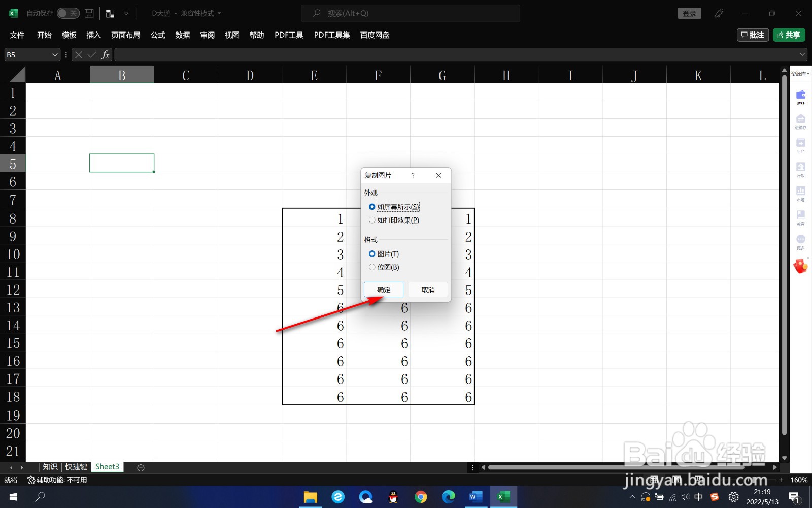Open the 插入 ribbon tab

pyautogui.click(x=94, y=35)
